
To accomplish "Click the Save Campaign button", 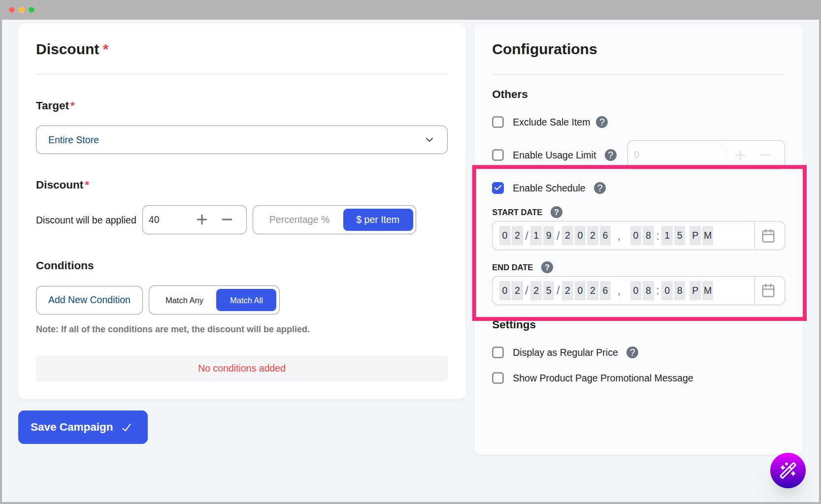I will coord(82,427).
